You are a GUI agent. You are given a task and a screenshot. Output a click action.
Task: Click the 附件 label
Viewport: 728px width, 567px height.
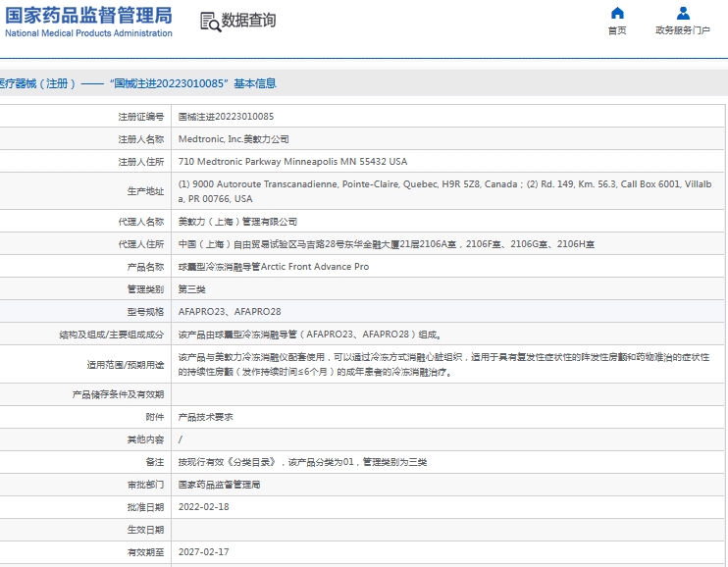tap(155, 417)
